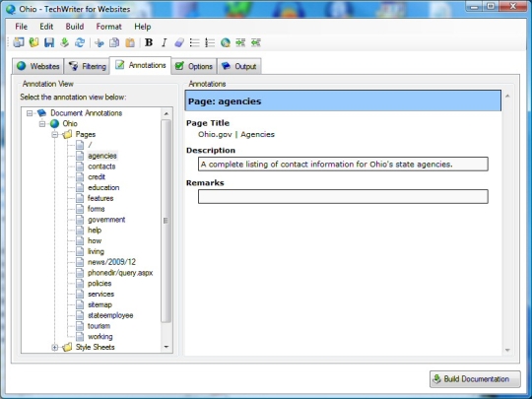
Task: Select the credit page in tree
Action: coord(97,176)
